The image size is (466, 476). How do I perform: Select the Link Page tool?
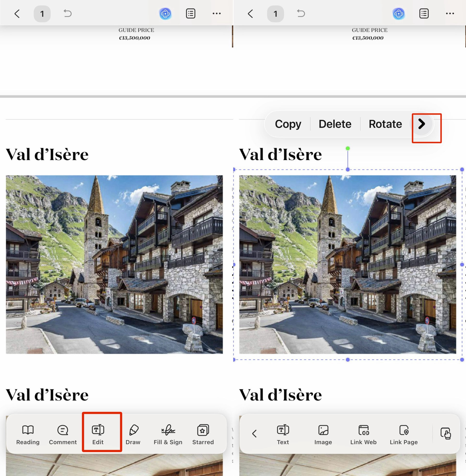click(404, 435)
